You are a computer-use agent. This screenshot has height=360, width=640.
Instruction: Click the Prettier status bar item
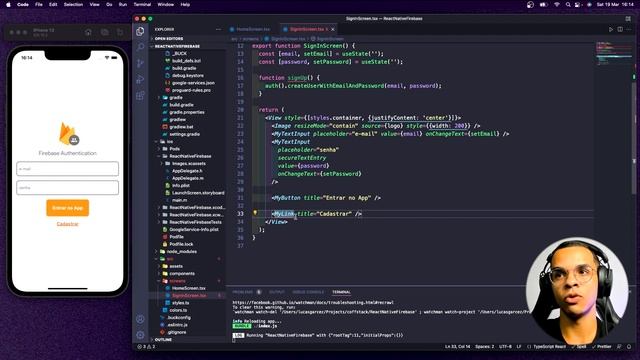tap(601, 347)
